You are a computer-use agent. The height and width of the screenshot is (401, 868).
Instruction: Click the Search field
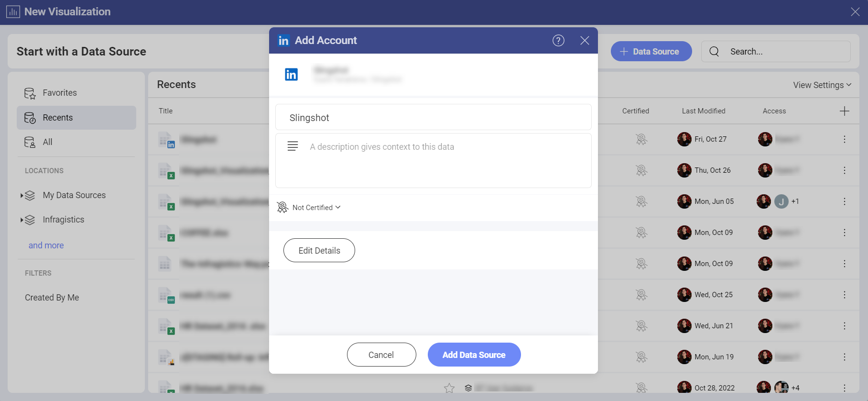click(776, 51)
